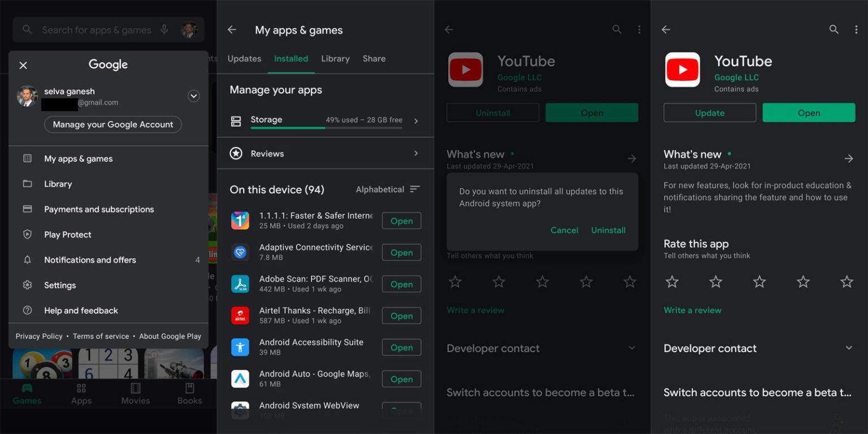Tap Manage your Google Account button
Viewport: 868px width, 434px height.
tap(113, 124)
